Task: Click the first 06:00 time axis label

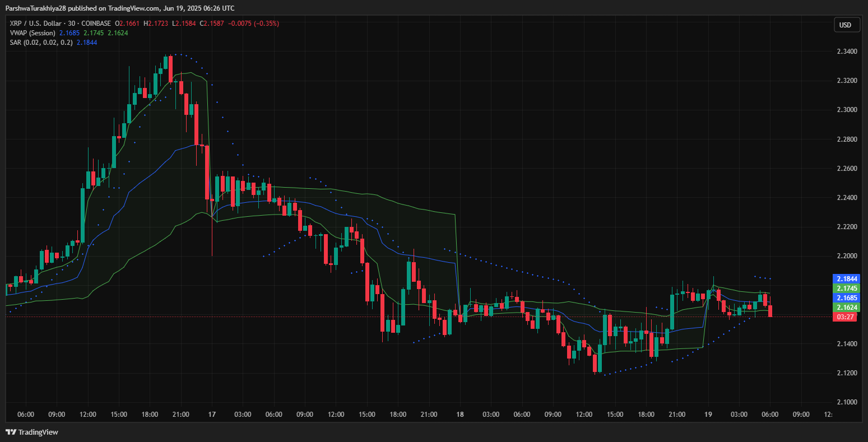Action: point(26,415)
